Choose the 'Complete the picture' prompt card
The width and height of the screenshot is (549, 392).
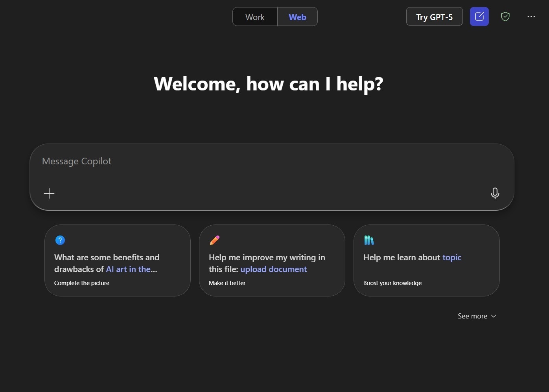pos(82,283)
